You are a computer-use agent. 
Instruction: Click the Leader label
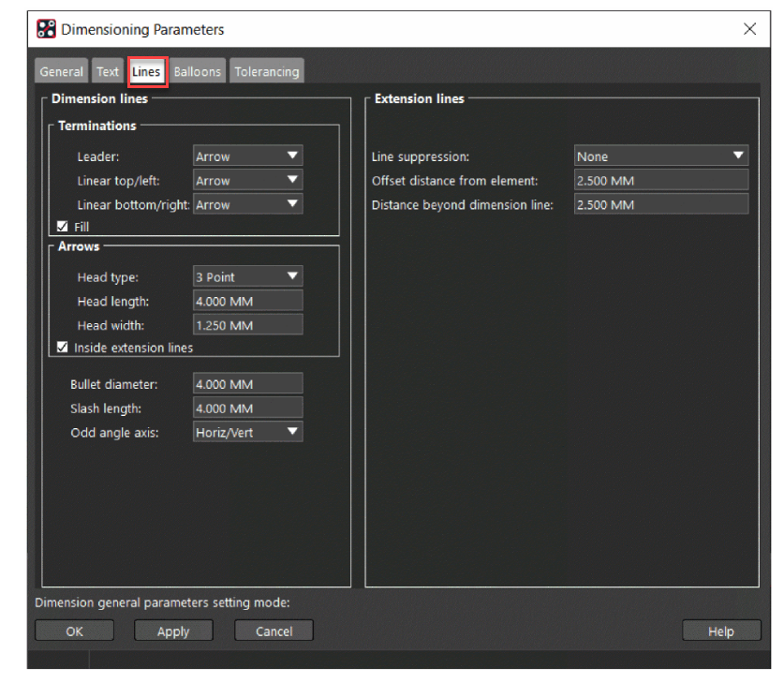coord(98,156)
